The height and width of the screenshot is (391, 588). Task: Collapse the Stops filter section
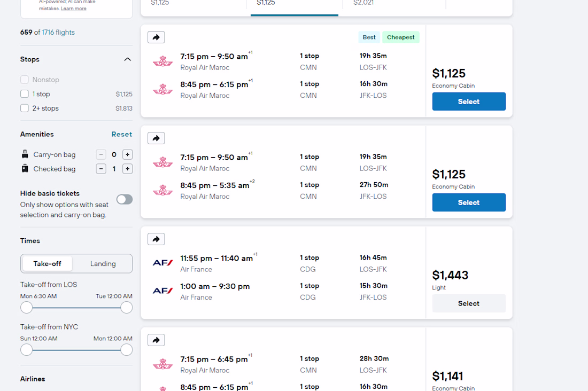click(x=128, y=59)
